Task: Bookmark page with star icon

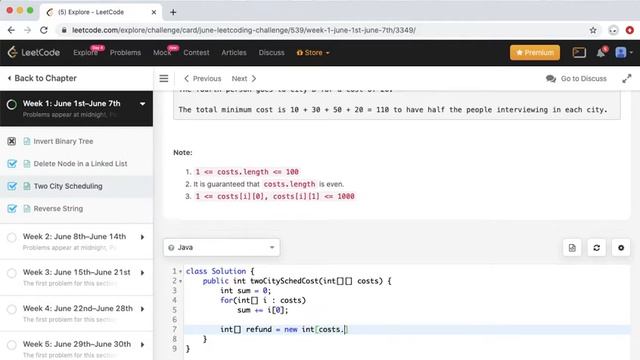Action: 593,30
